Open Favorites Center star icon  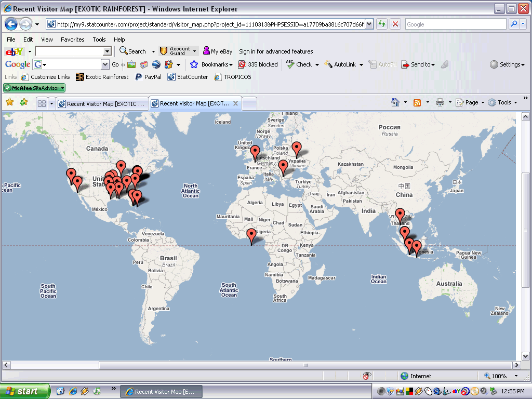(9, 102)
